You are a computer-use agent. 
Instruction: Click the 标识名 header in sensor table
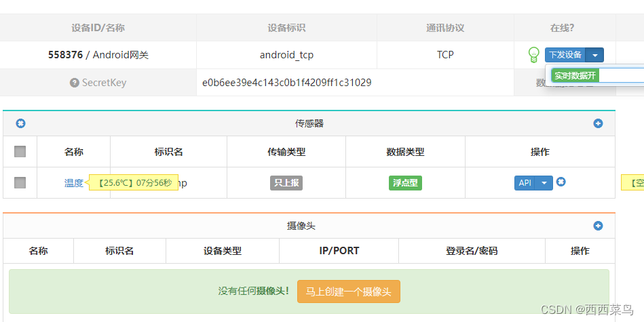168,152
